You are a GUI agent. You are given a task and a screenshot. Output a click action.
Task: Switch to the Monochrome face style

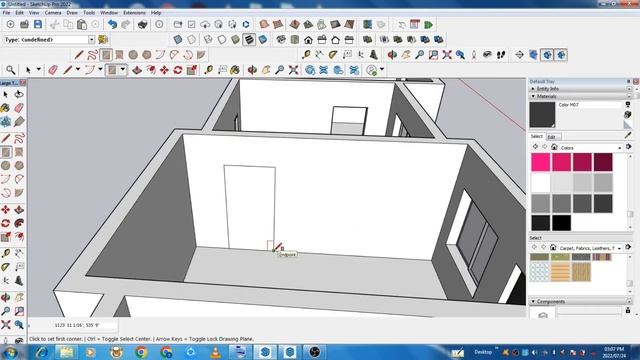(x=263, y=40)
